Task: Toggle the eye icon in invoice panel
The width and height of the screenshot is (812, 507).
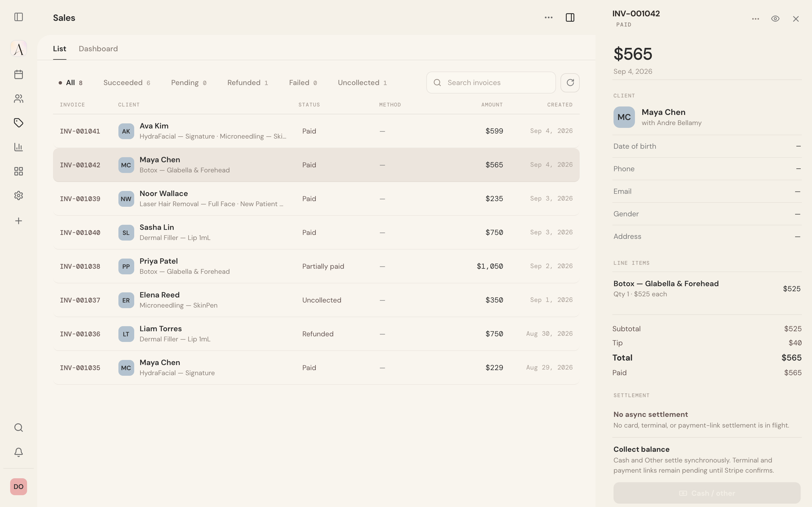Action: tap(775, 19)
